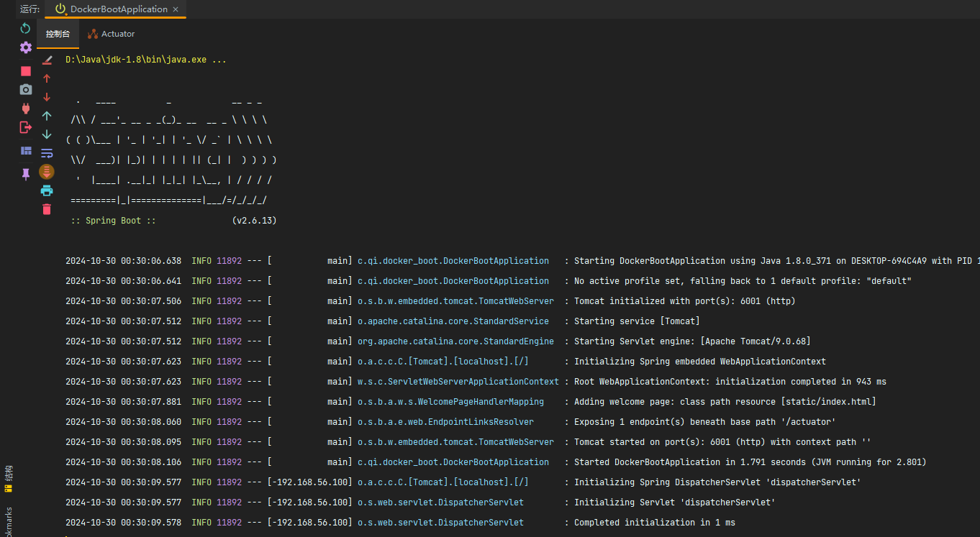This screenshot has height=537, width=980.
Task: Click the ':: Spring Boot ::' banner text
Action: pyautogui.click(x=113, y=221)
